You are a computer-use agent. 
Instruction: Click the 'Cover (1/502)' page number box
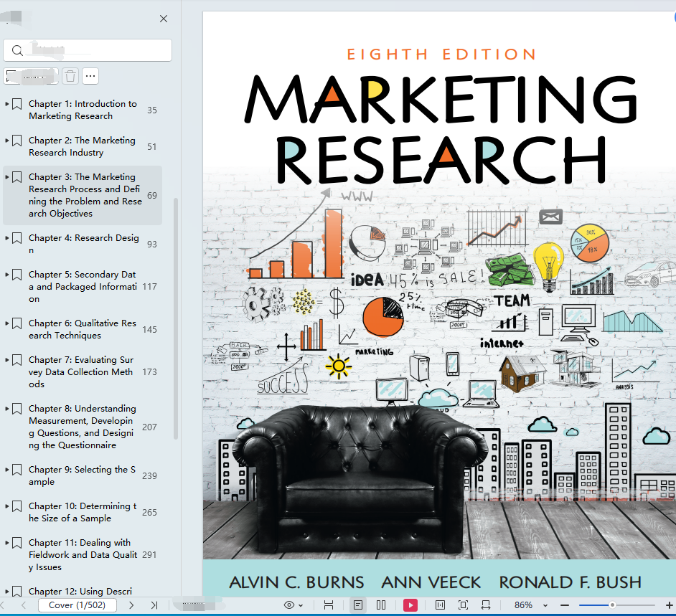tap(78, 605)
